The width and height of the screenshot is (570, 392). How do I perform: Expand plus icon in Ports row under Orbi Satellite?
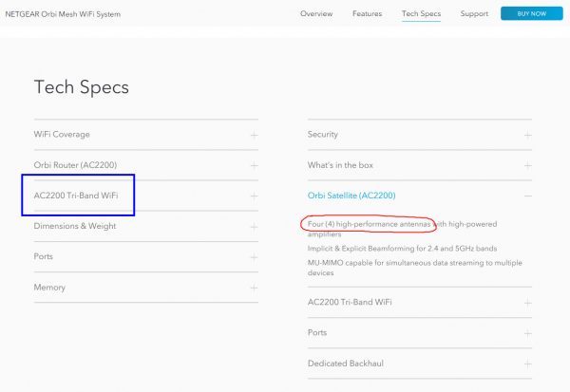[528, 333]
